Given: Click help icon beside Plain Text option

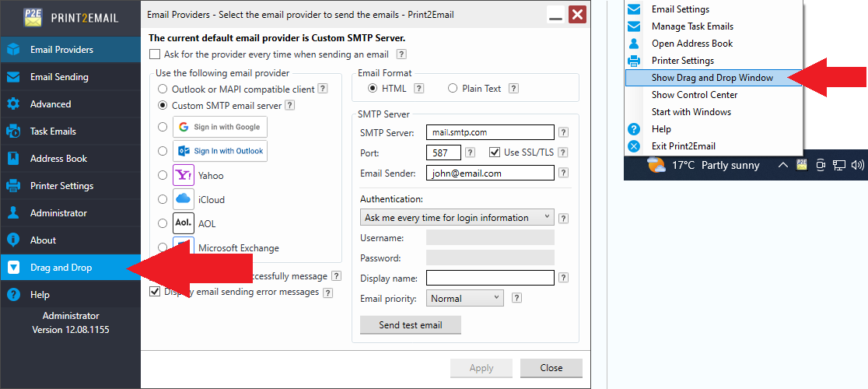Looking at the screenshot, I should (x=513, y=89).
